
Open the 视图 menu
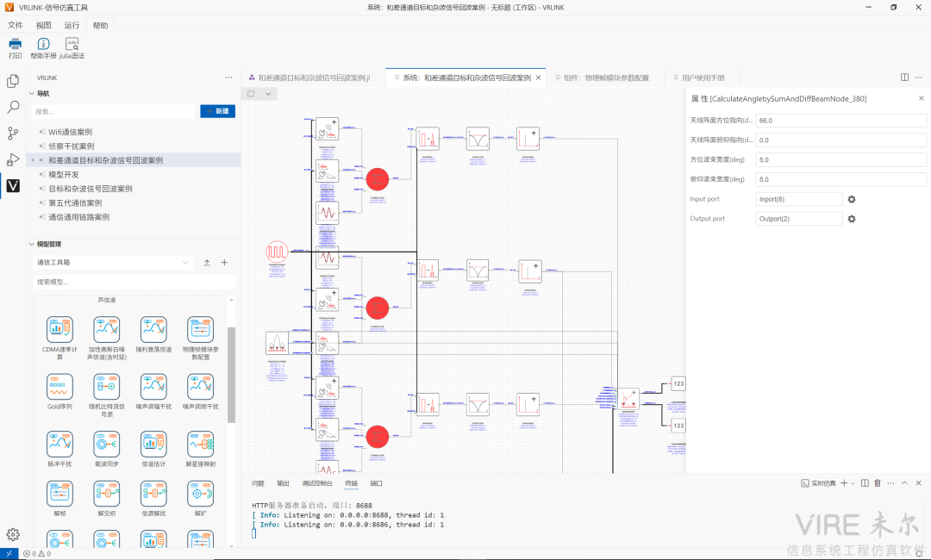(x=43, y=25)
